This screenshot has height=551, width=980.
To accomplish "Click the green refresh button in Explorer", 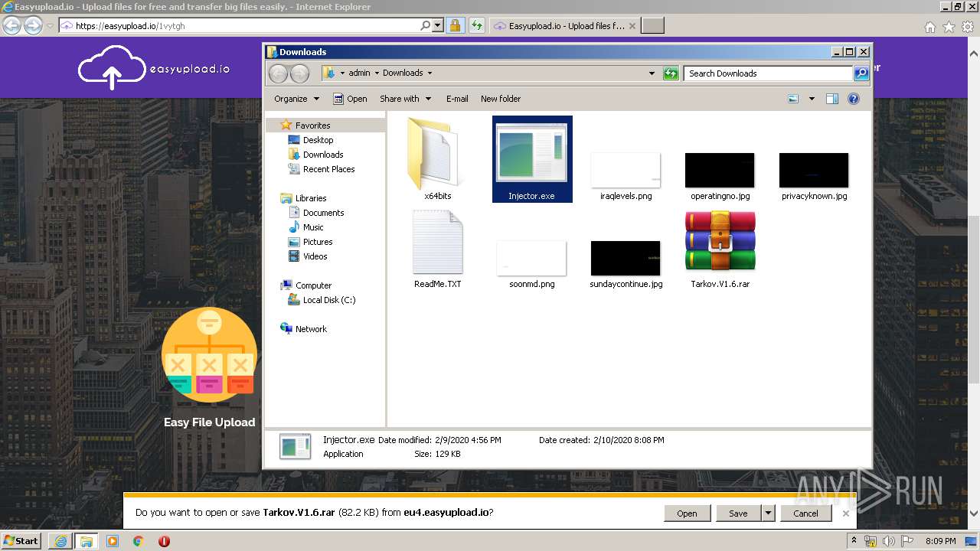I will 671,73.
